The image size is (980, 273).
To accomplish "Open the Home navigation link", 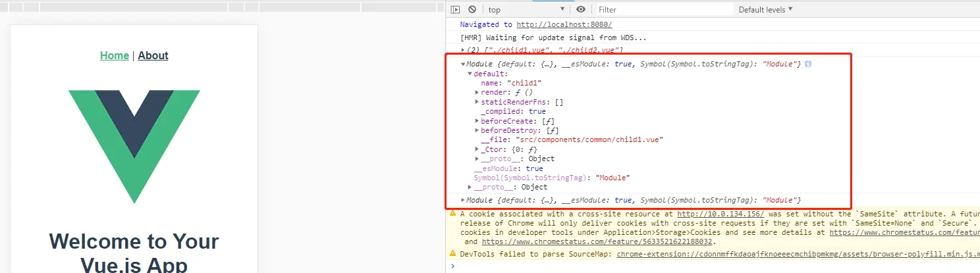I will [x=115, y=55].
